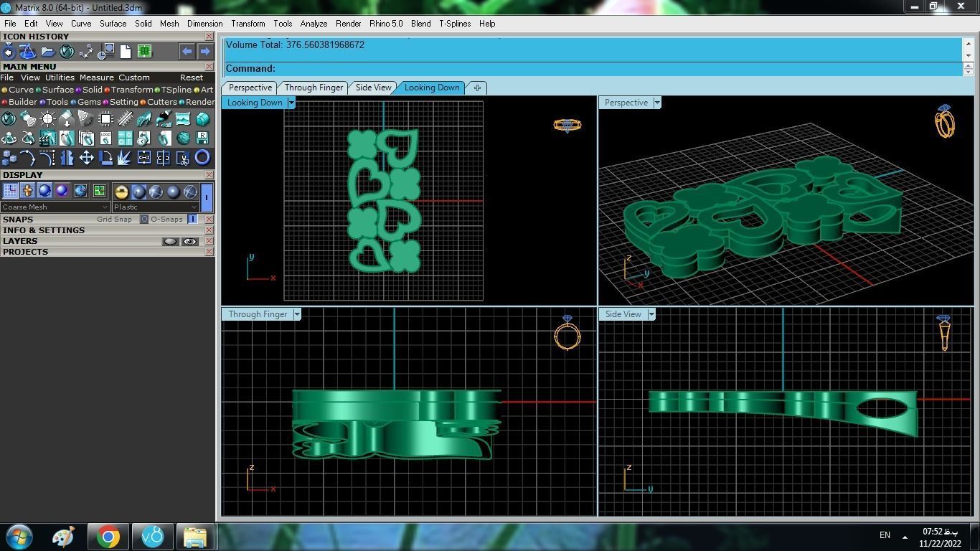Toggle layer visibility with the eye icon
The height and width of the screenshot is (551, 980).
189,242
